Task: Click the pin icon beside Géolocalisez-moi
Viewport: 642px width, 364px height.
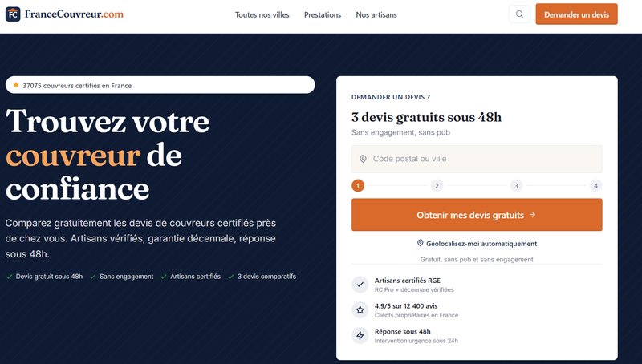Action: (420, 243)
